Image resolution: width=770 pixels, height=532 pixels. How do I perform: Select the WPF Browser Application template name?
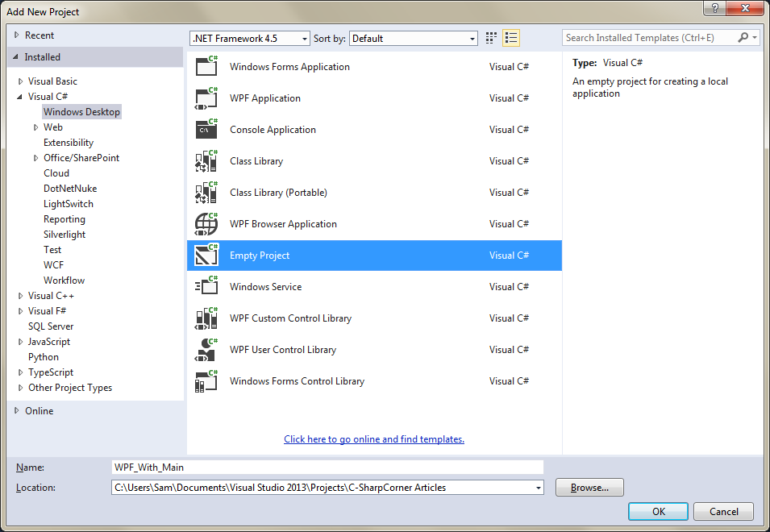[283, 224]
